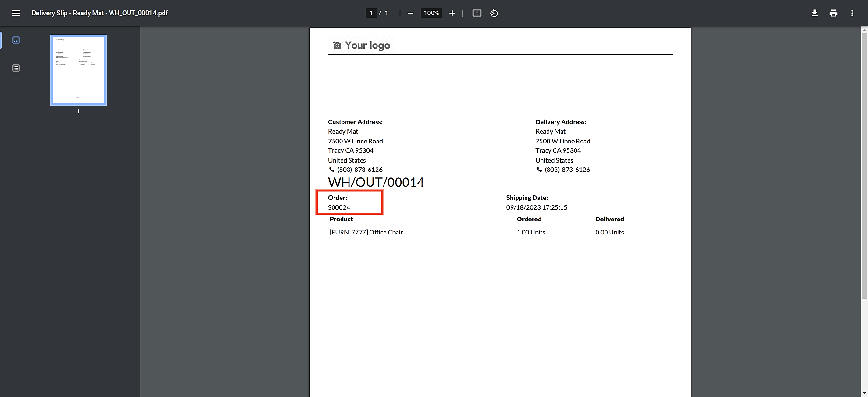Image resolution: width=868 pixels, height=397 pixels.
Task: Click the Delivery Address heading
Action: [561, 122]
